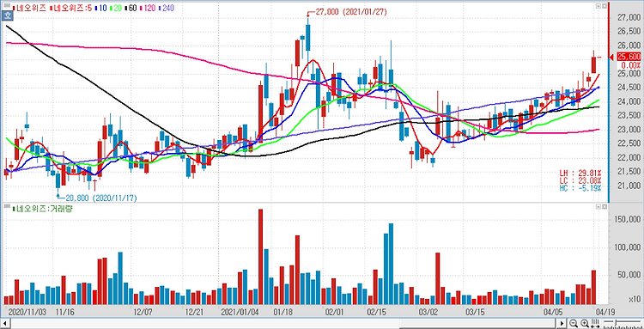Viewport: 644px width, 329px height.
Task: Click the 27,000 (2021/01/27) high label
Action: coord(351,12)
